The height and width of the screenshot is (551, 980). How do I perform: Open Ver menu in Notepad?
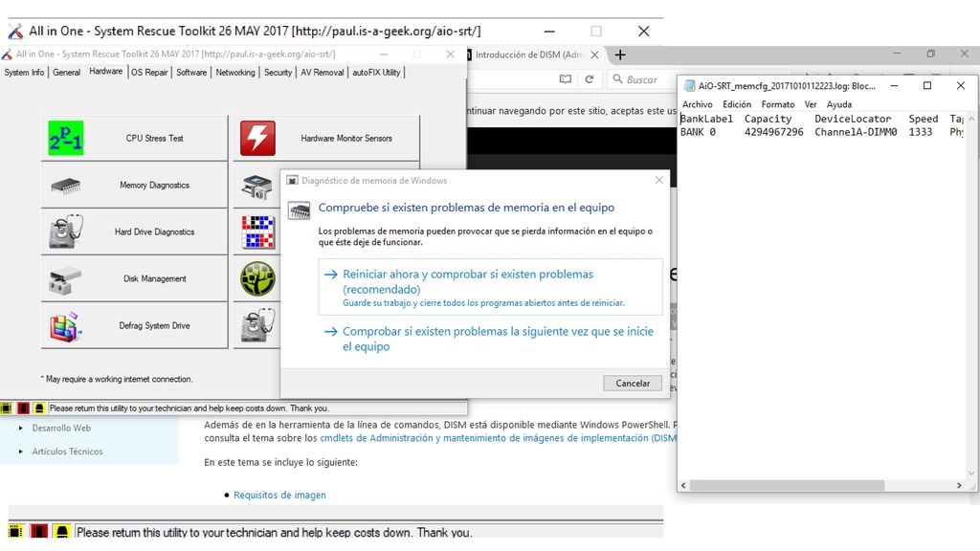click(811, 104)
